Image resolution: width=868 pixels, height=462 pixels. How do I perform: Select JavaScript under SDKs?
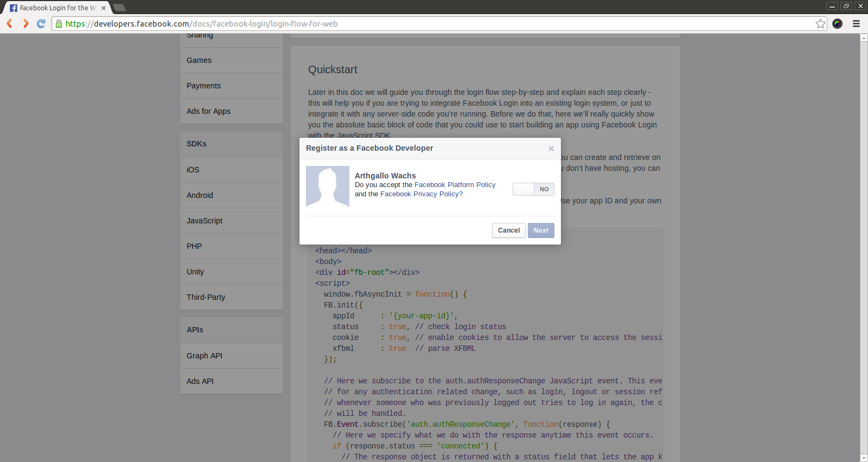[232, 221]
